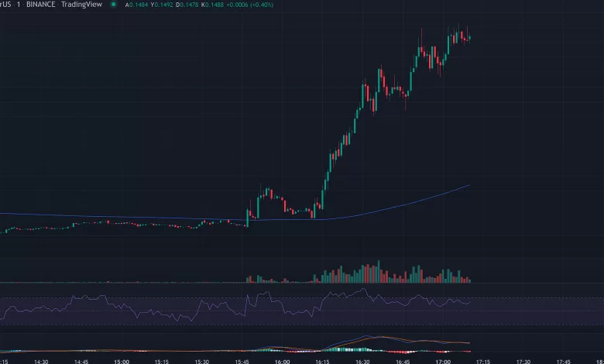Click the 17:30 time axis label

click(x=523, y=360)
